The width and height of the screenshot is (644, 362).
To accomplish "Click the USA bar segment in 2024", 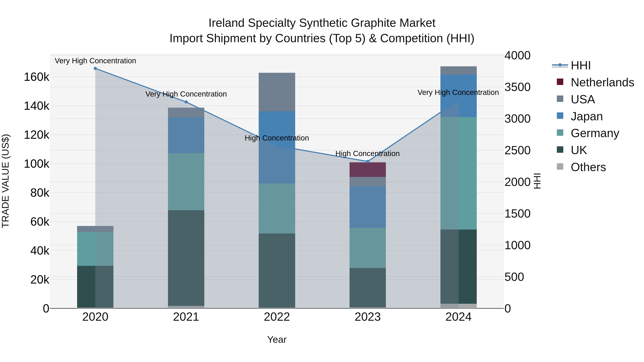I will pyautogui.click(x=458, y=70).
